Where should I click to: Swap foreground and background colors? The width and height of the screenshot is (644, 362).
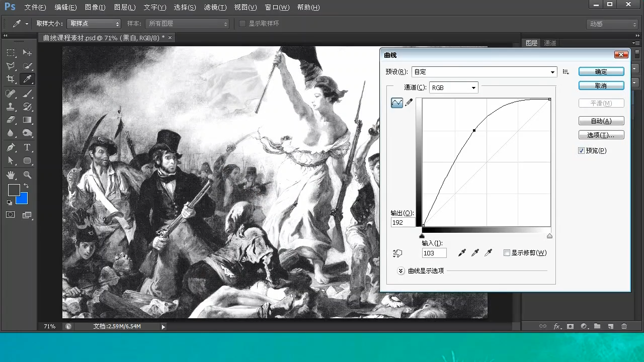[x=26, y=186]
